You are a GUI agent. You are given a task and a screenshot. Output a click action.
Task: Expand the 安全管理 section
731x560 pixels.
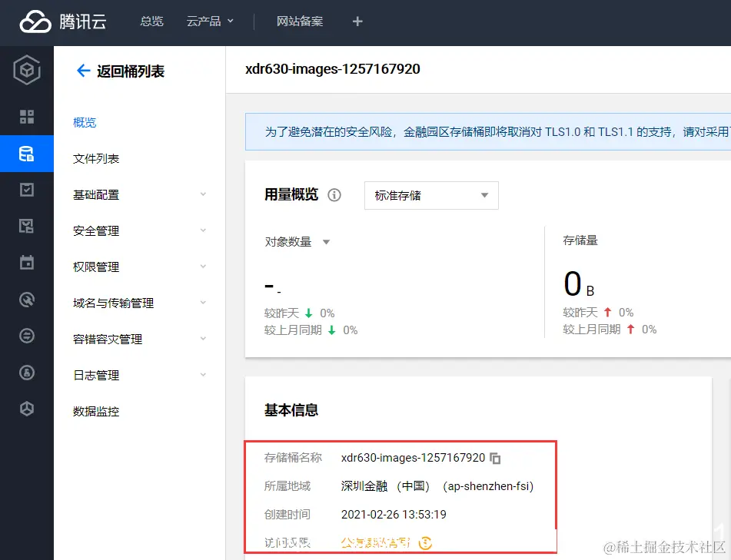(x=139, y=230)
